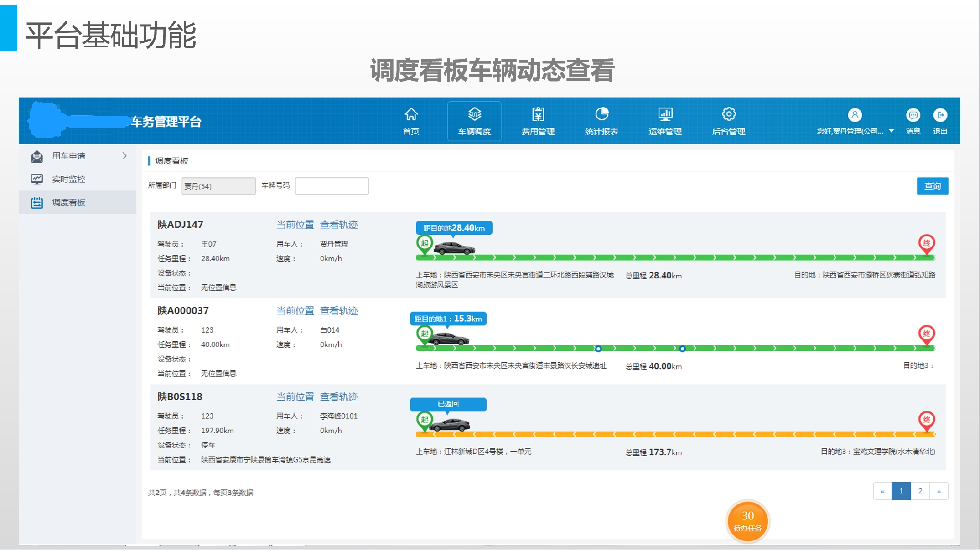
Task: Expand the 用车申请 sidebar chevron
Action: [x=124, y=156]
